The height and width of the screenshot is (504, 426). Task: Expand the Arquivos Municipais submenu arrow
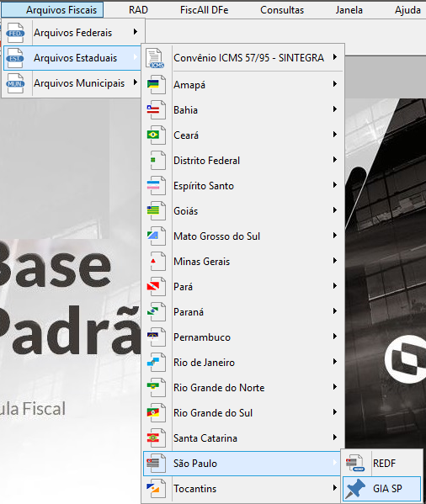coord(136,82)
